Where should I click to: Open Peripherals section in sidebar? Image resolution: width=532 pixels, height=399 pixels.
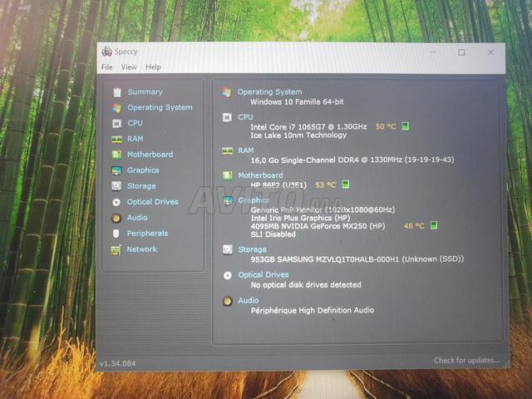point(147,234)
